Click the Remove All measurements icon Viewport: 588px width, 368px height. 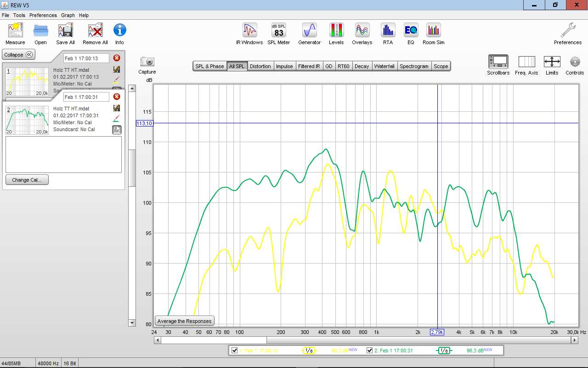click(95, 31)
